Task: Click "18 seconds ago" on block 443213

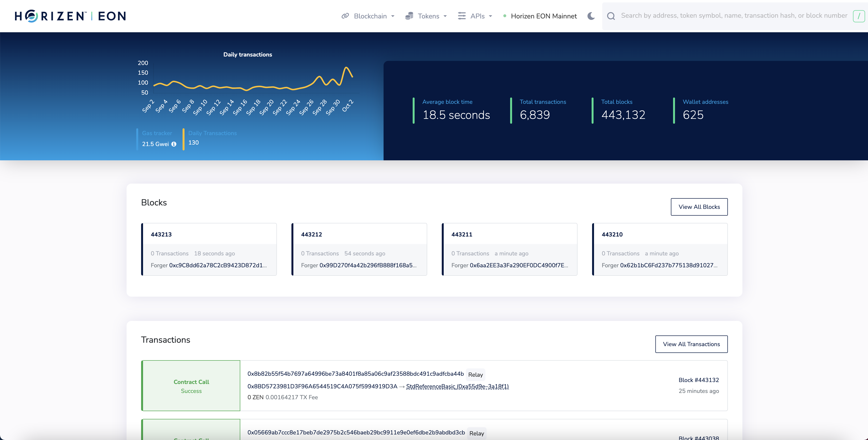Action: tap(214, 253)
